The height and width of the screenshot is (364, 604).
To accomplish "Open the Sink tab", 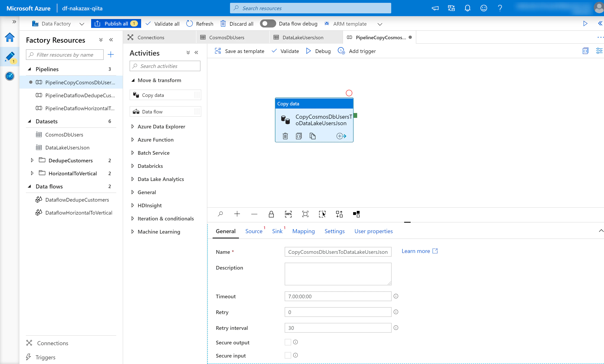I will 277,231.
